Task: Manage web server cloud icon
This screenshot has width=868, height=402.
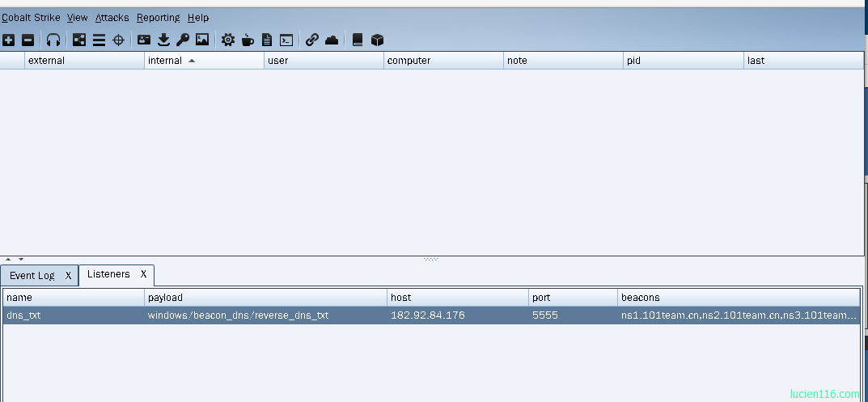Action: pos(332,40)
